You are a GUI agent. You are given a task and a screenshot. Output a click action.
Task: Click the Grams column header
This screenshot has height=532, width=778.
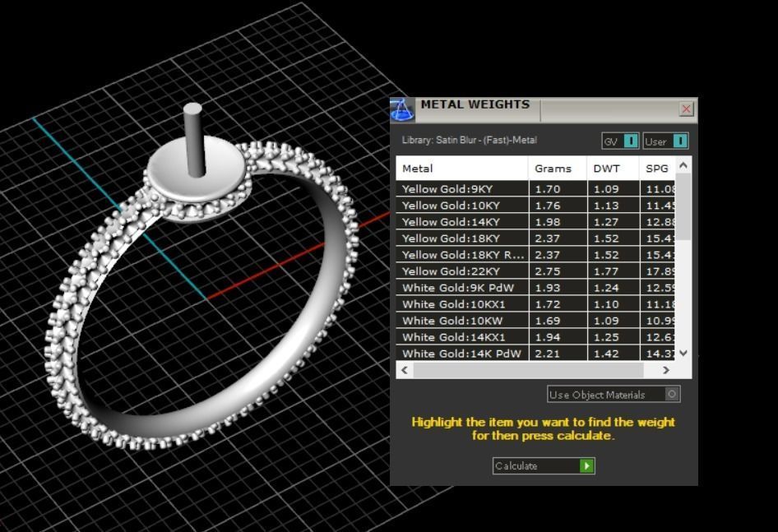click(558, 169)
